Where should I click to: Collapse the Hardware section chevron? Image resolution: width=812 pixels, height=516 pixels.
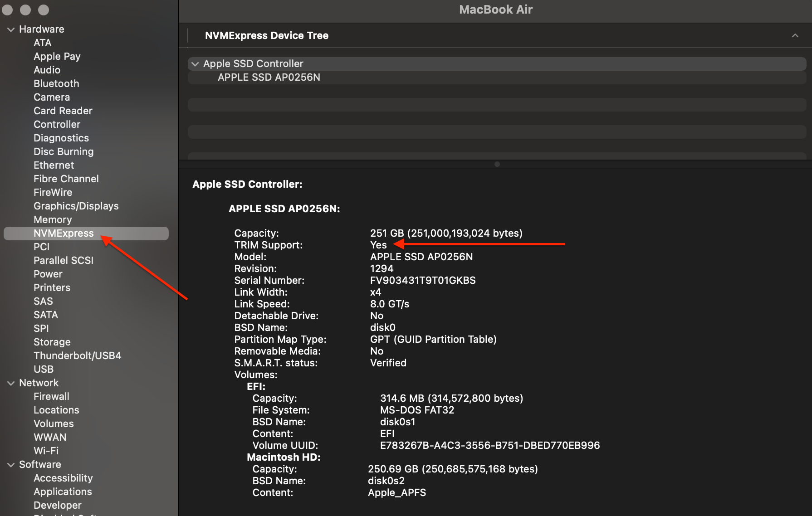coord(11,29)
